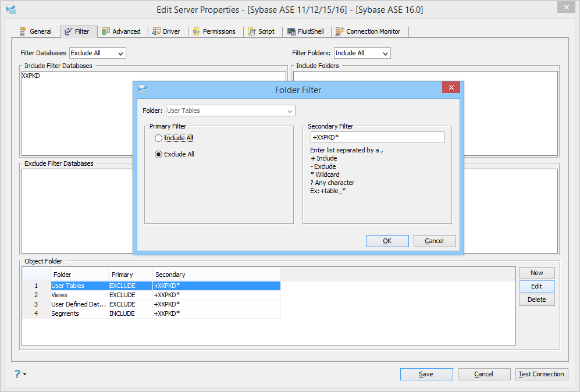Open the help question mark icon
The width and height of the screenshot is (580, 392).
pyautogui.click(x=17, y=374)
